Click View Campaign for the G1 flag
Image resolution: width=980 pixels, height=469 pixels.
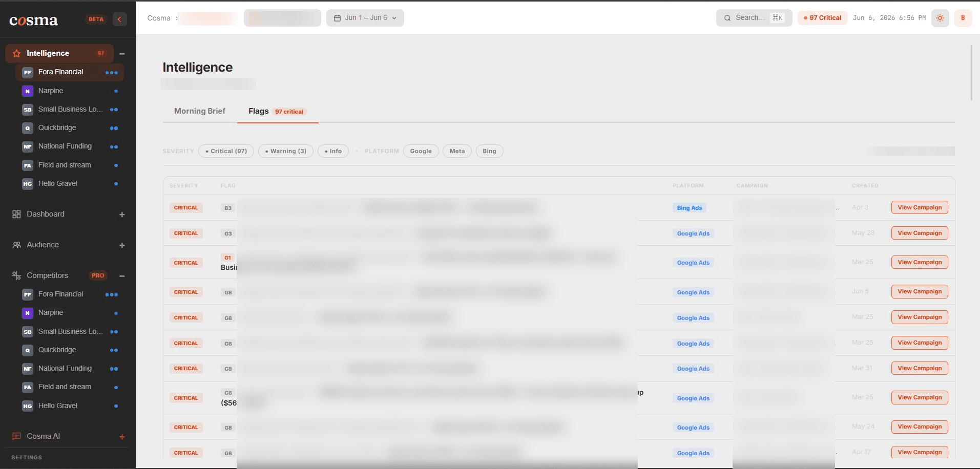920,262
